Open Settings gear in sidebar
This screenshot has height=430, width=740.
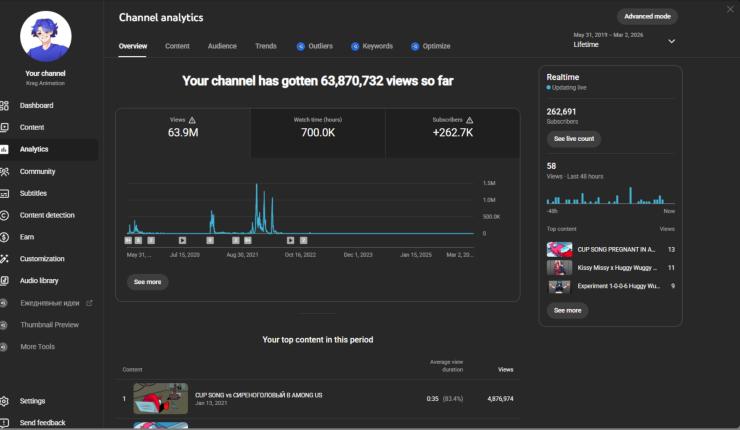(x=5, y=401)
